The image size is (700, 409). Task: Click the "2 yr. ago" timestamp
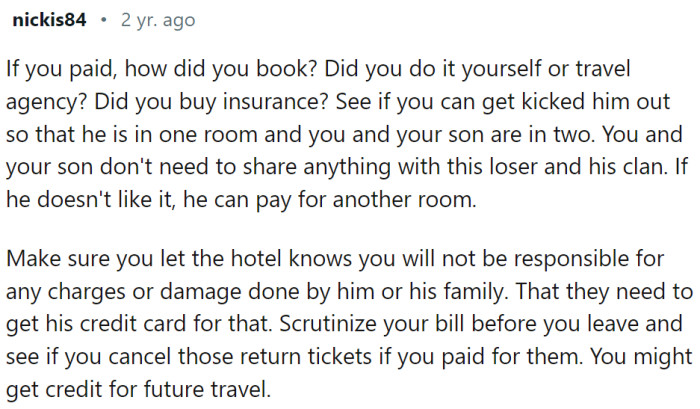(x=157, y=19)
